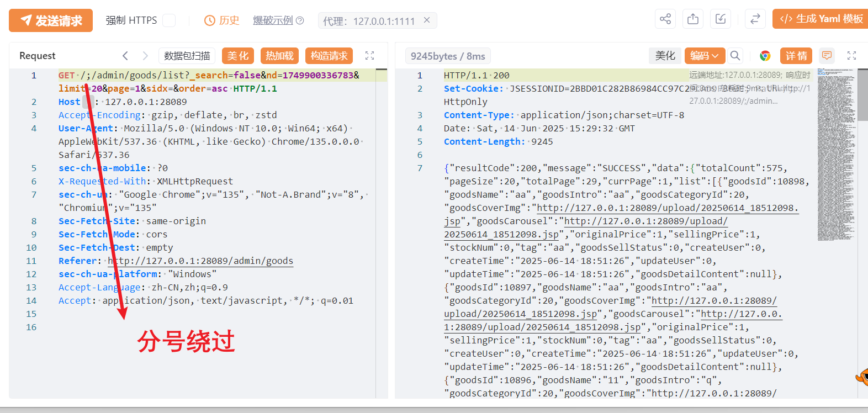This screenshot has width=868, height=413.
Task: Expand the response panel to fullscreen
Action: click(851, 56)
